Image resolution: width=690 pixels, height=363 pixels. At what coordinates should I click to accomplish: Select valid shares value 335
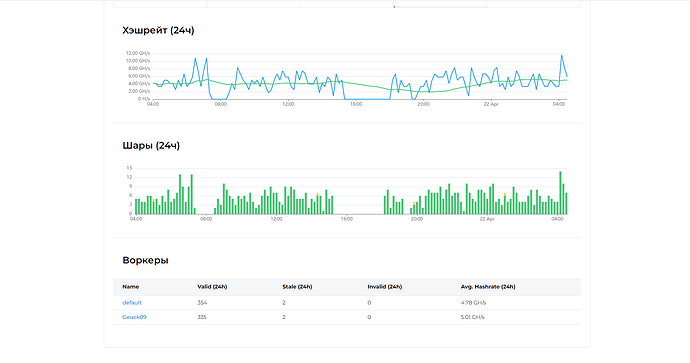click(x=202, y=317)
